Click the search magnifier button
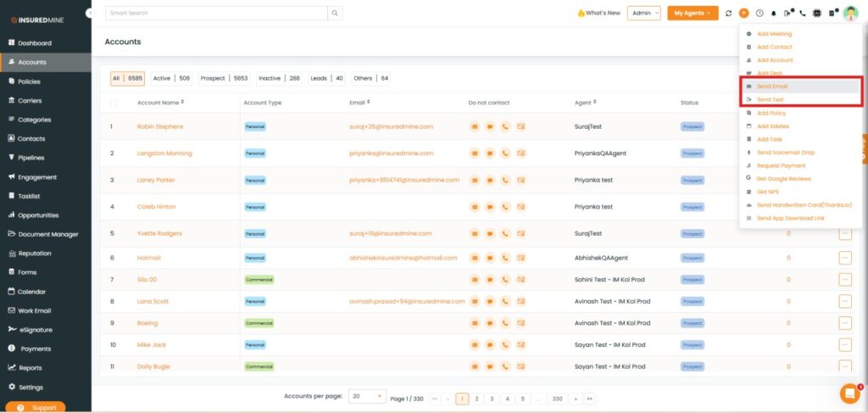Viewport: 868px width, 413px height. [336, 14]
